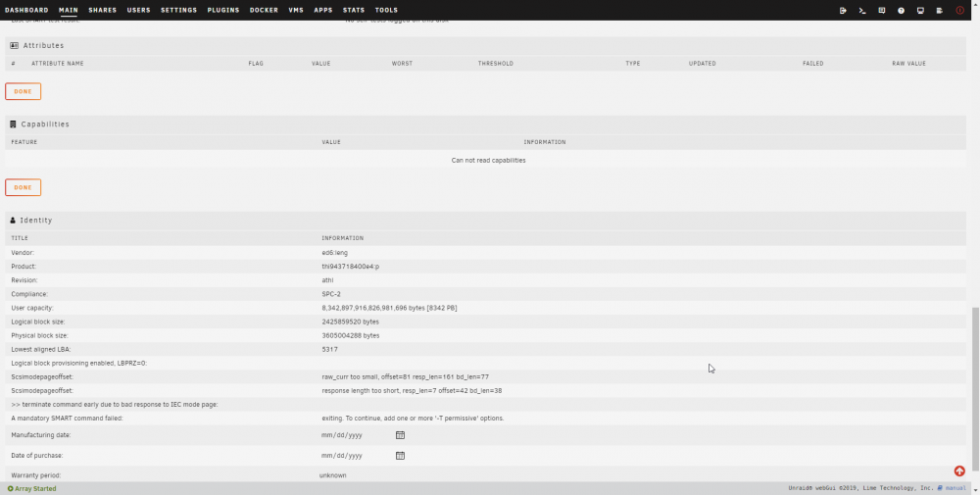980x495 pixels.
Task: Click Done button under Attributes table
Action: pos(24,91)
